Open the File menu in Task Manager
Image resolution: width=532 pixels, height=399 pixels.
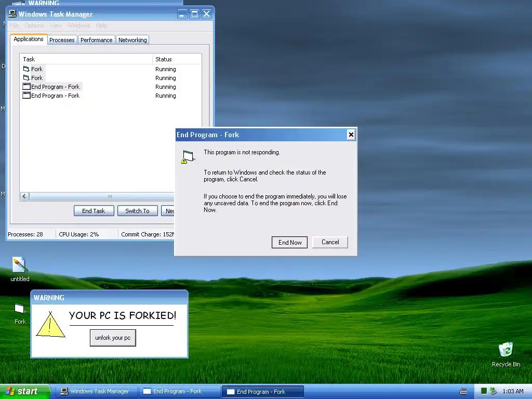click(x=14, y=25)
